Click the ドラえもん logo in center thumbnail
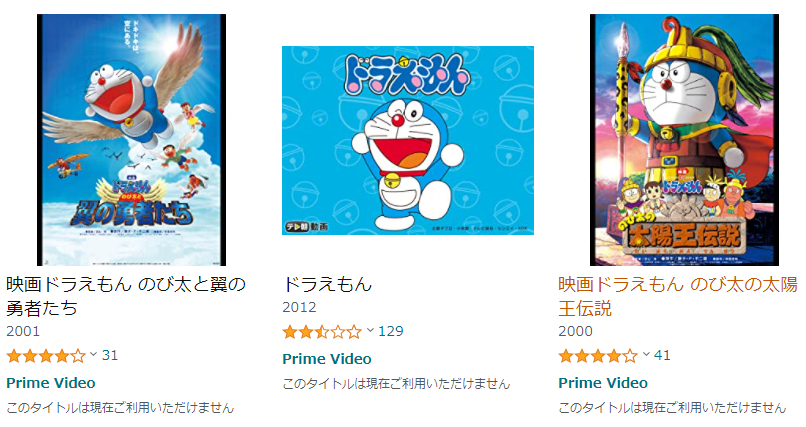Viewport: 806px width, 427px height. (407, 76)
